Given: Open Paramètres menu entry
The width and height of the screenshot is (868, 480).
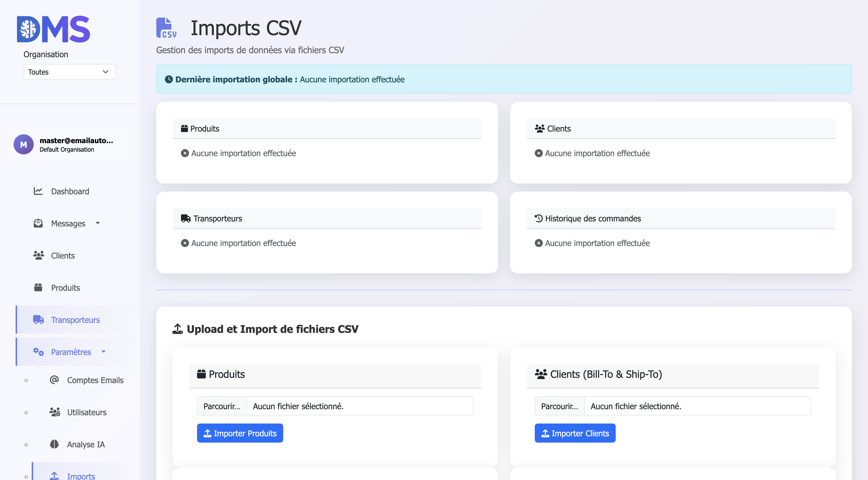Looking at the screenshot, I should [x=71, y=352].
